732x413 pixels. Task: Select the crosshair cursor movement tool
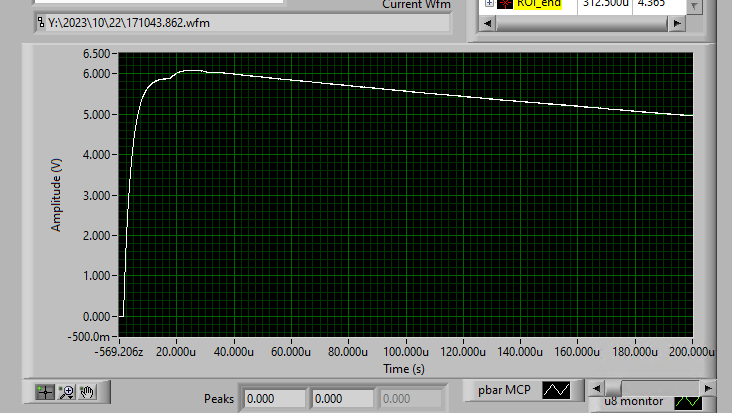point(45,392)
